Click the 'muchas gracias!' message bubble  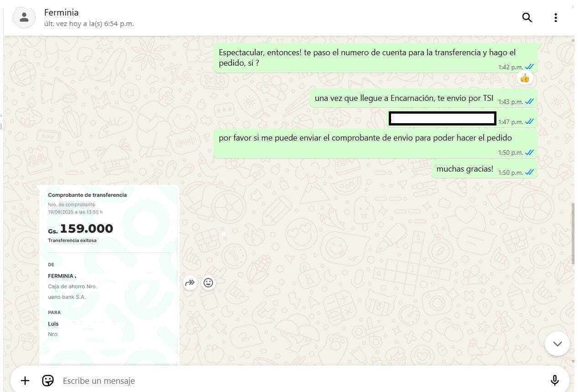point(485,169)
